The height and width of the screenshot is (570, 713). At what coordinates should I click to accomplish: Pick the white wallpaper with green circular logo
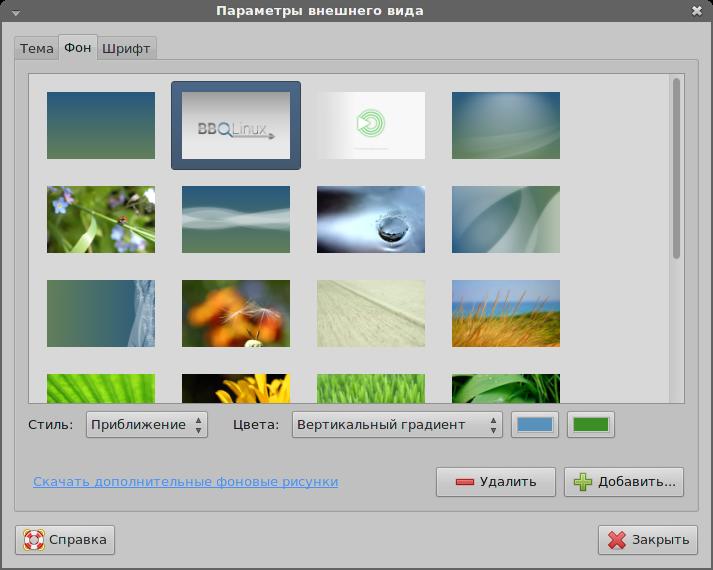click(371, 125)
